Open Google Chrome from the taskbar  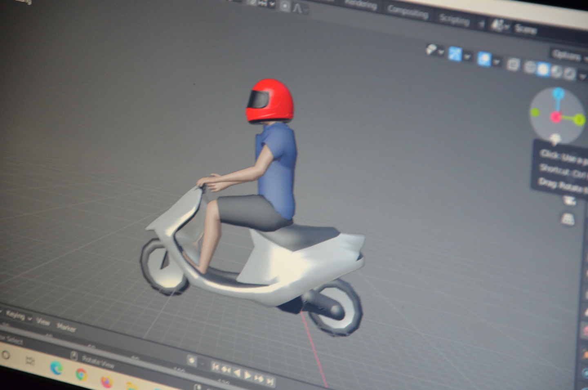click(x=81, y=374)
